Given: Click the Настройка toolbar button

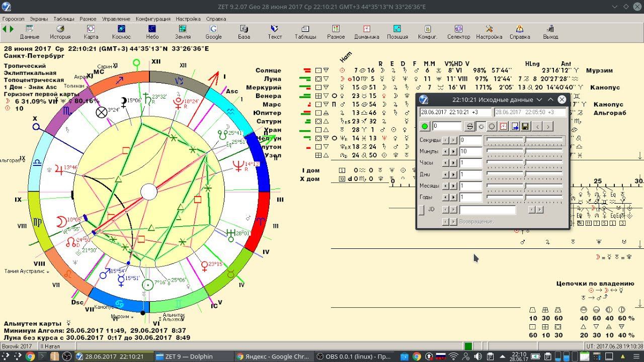Looking at the screenshot, I should point(489,32).
